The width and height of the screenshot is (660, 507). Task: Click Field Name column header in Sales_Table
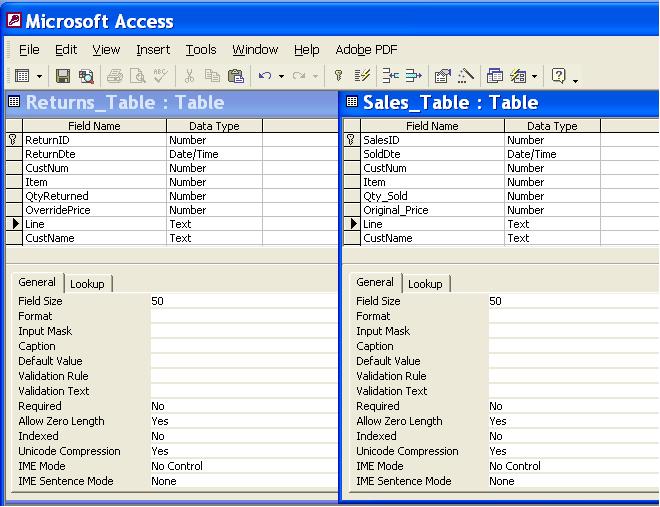(432, 126)
